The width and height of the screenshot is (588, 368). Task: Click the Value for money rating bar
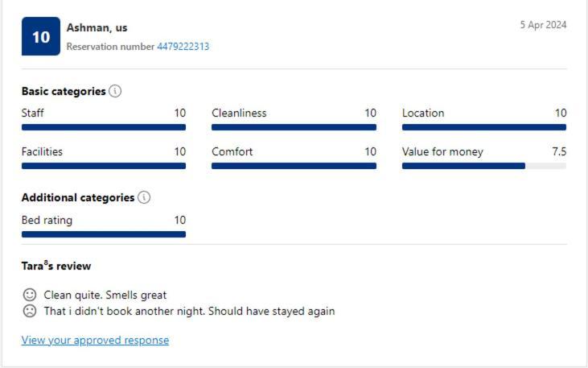(x=484, y=166)
